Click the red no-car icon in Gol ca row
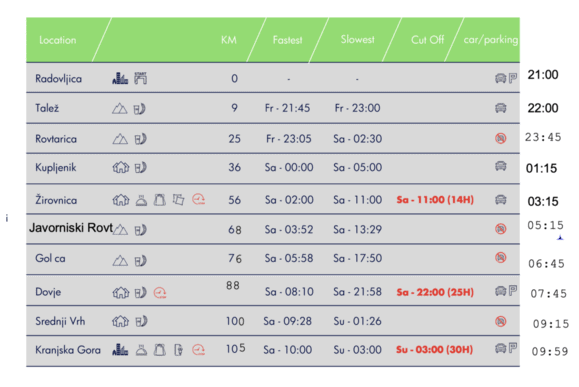The height and width of the screenshot is (387, 579). point(500,257)
